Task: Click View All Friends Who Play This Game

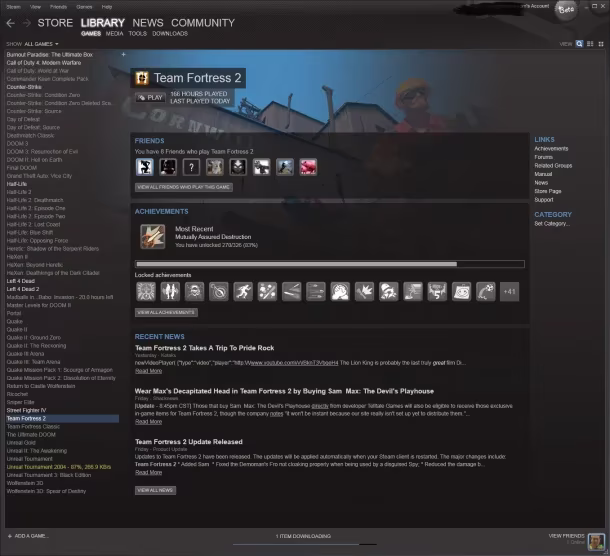Action: click(184, 187)
